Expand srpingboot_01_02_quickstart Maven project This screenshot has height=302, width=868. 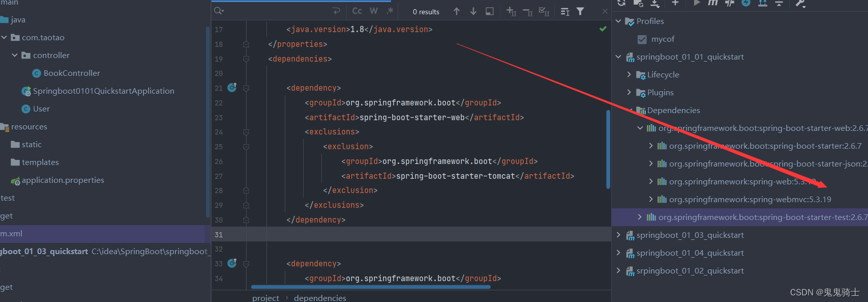coord(618,271)
